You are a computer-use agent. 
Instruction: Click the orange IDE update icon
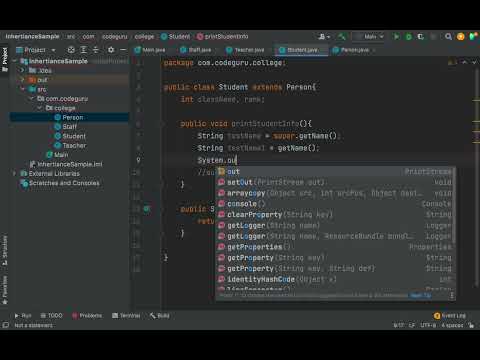point(461,36)
